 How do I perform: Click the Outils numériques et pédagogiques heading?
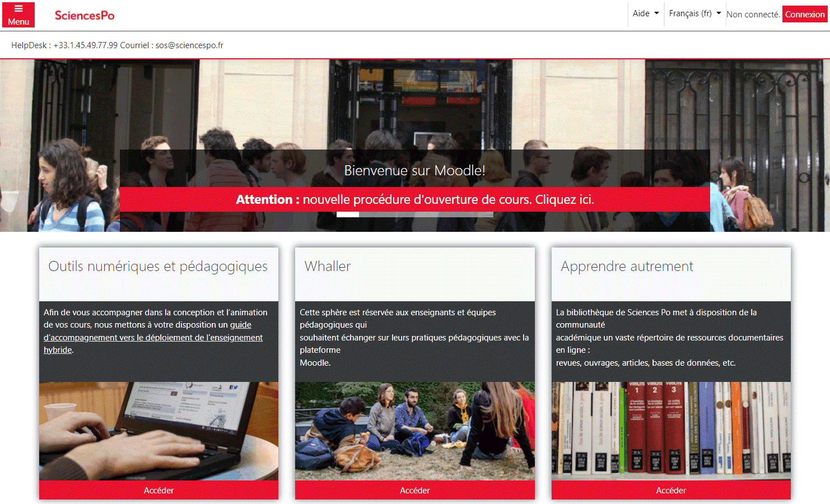(x=158, y=267)
